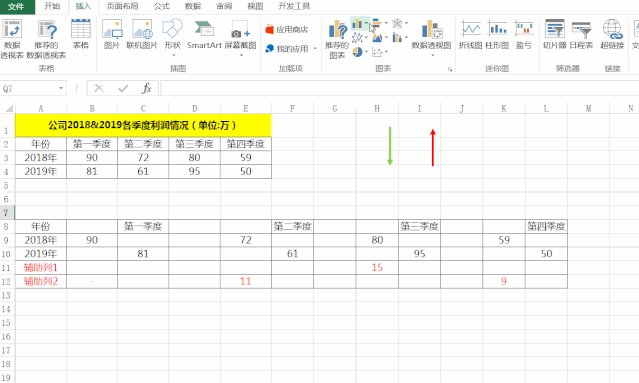
Task: Open Insert Function (fx) dialog
Action: [x=147, y=88]
